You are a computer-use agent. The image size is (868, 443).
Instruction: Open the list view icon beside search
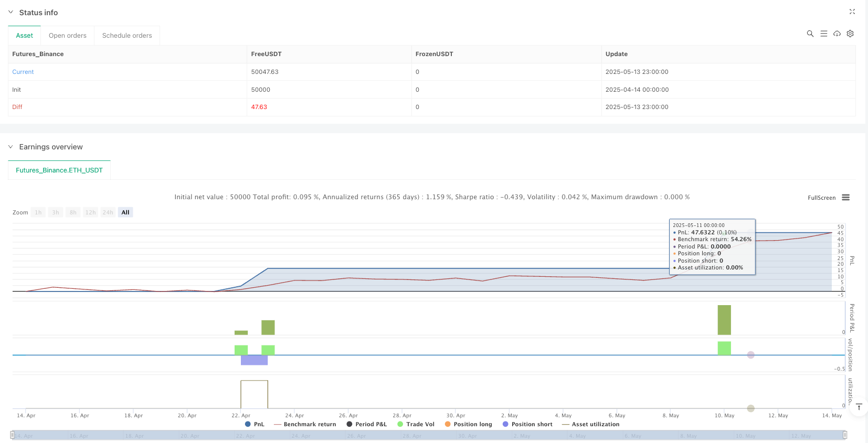823,34
